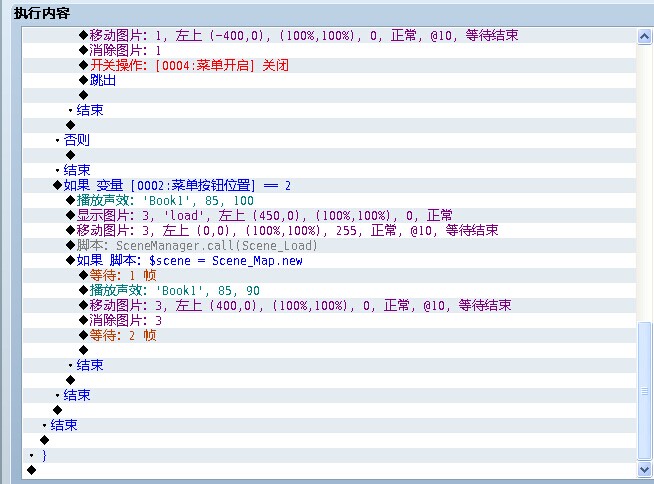Click the scroll down arrow button
The image size is (654, 484).
(644, 470)
